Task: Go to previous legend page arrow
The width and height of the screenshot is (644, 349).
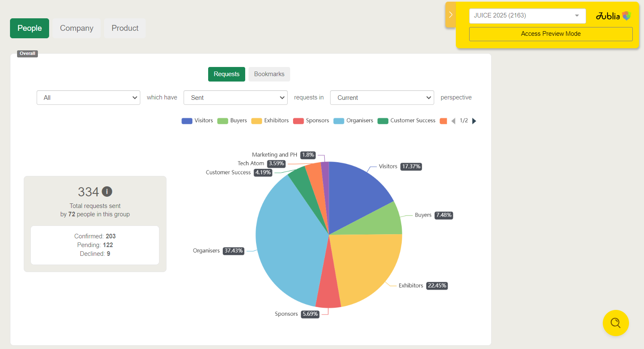Action: point(453,121)
